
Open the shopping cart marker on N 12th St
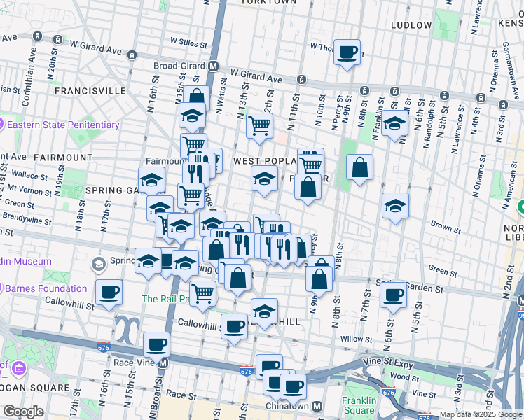(259, 127)
